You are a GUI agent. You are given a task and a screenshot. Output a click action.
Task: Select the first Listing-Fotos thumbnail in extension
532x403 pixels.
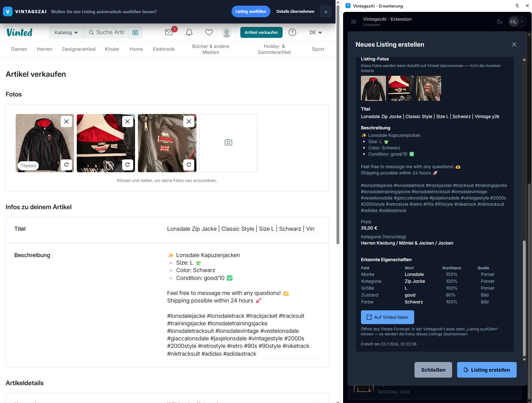point(373,88)
